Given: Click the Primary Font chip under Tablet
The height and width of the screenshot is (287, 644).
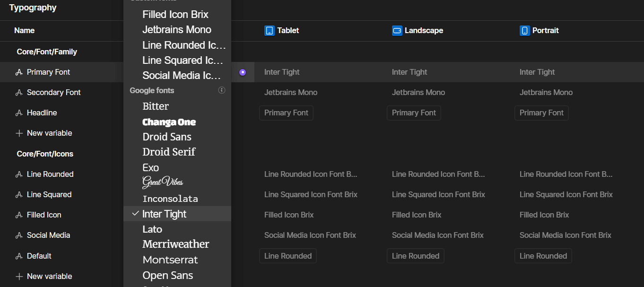Looking at the screenshot, I should tap(286, 113).
